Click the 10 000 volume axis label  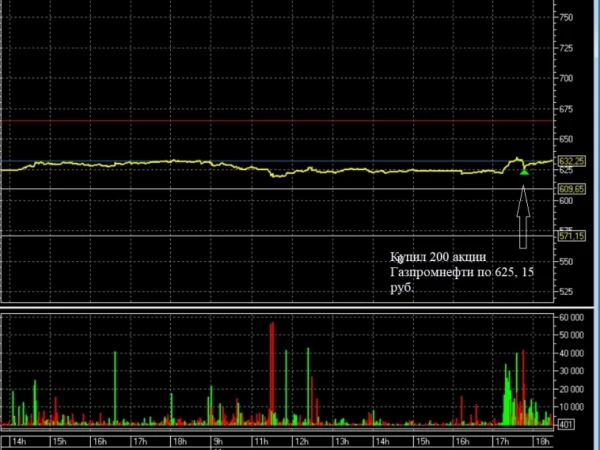571,407
